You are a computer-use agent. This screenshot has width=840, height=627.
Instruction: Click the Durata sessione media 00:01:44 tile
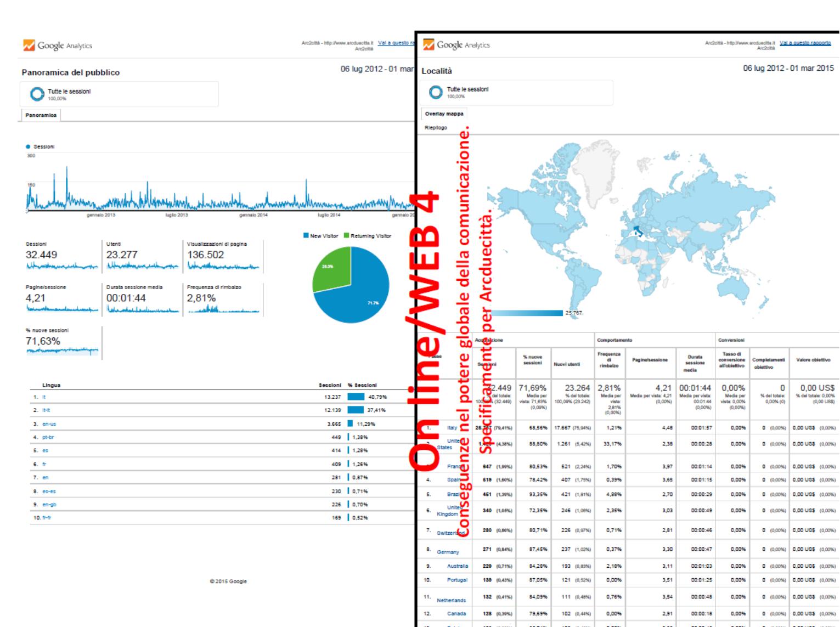(x=143, y=300)
